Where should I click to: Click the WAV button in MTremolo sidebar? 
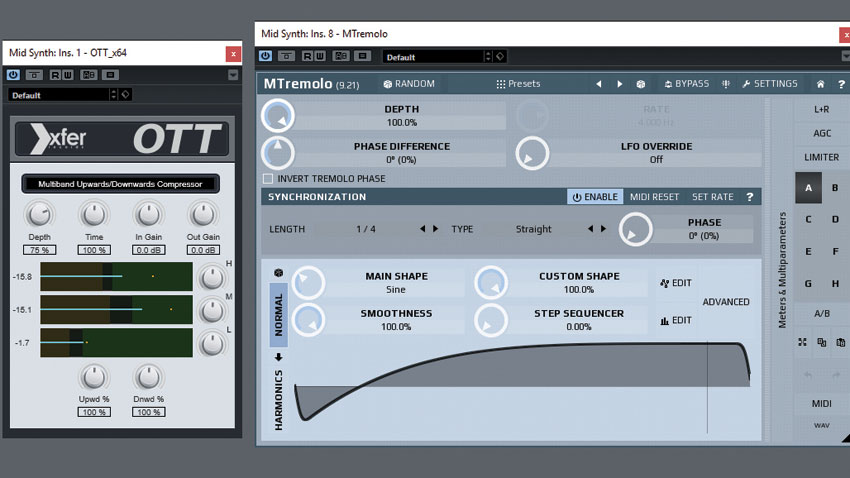click(821, 425)
